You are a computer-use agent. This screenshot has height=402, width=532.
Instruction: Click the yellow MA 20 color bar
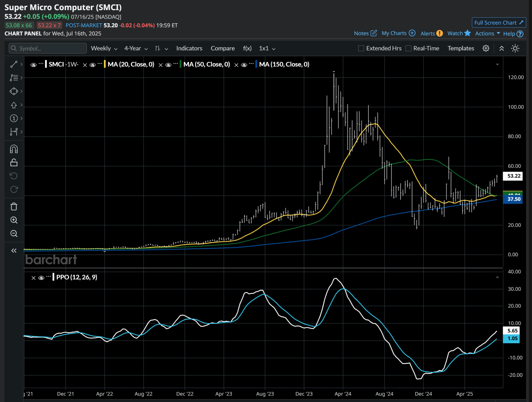105,64
